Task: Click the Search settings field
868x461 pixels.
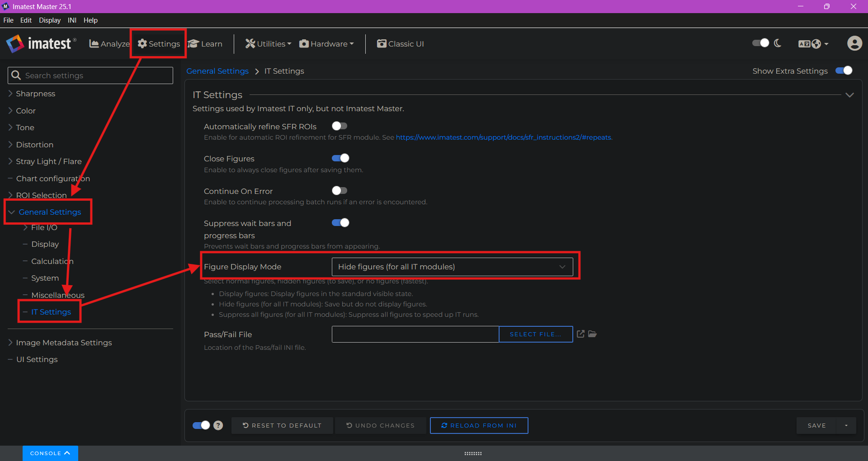Action: point(90,75)
